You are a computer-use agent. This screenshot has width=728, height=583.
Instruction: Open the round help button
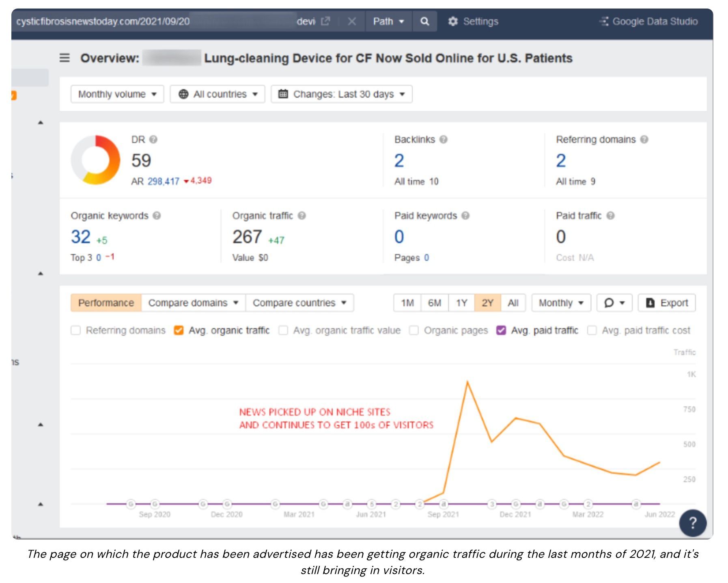coord(692,523)
